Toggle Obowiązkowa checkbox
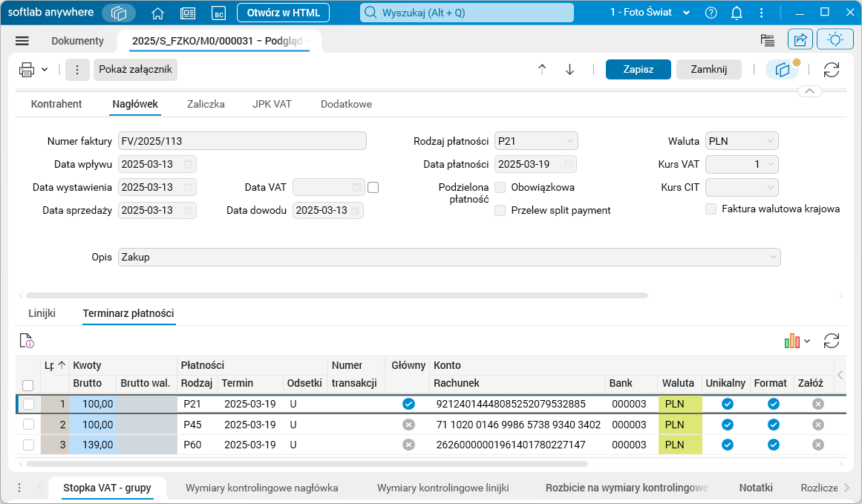The height and width of the screenshot is (504, 862). 500,187
